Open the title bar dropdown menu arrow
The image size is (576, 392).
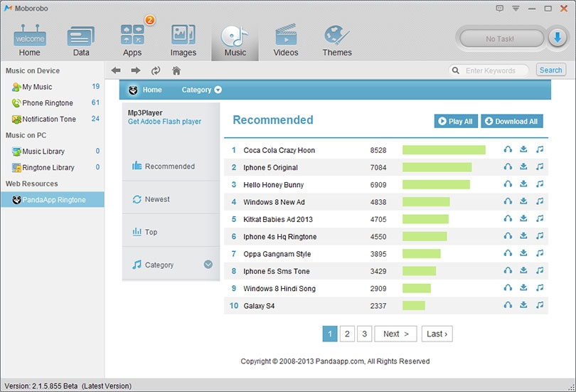(x=516, y=9)
